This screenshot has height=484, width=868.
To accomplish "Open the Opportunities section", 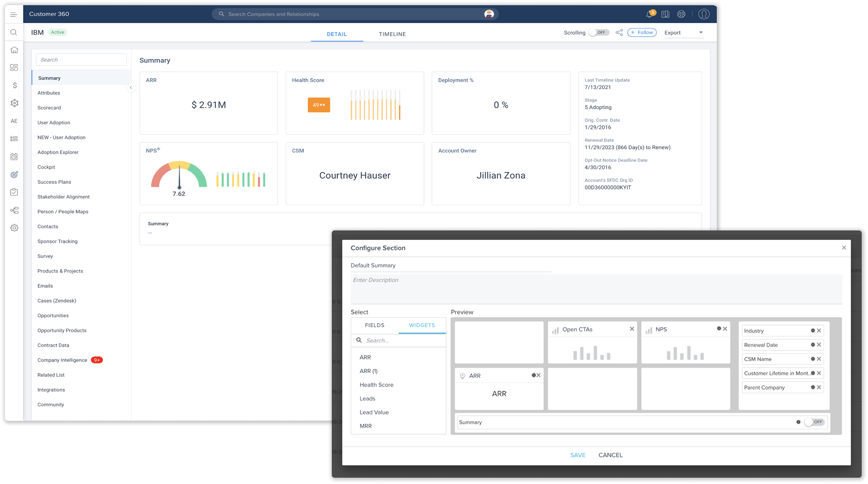I will pos(53,316).
